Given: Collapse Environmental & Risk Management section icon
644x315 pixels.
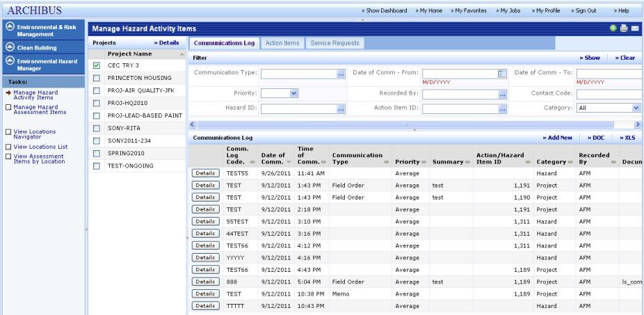Looking at the screenshot, I should coord(10,27).
